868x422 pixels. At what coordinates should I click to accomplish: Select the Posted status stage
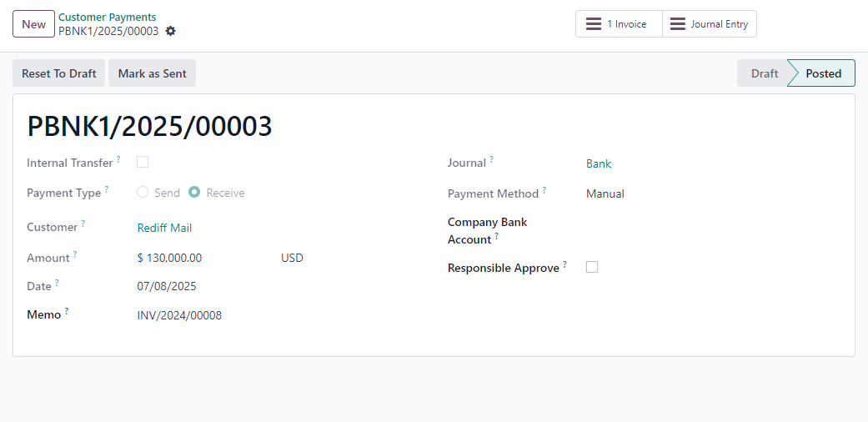click(x=823, y=73)
